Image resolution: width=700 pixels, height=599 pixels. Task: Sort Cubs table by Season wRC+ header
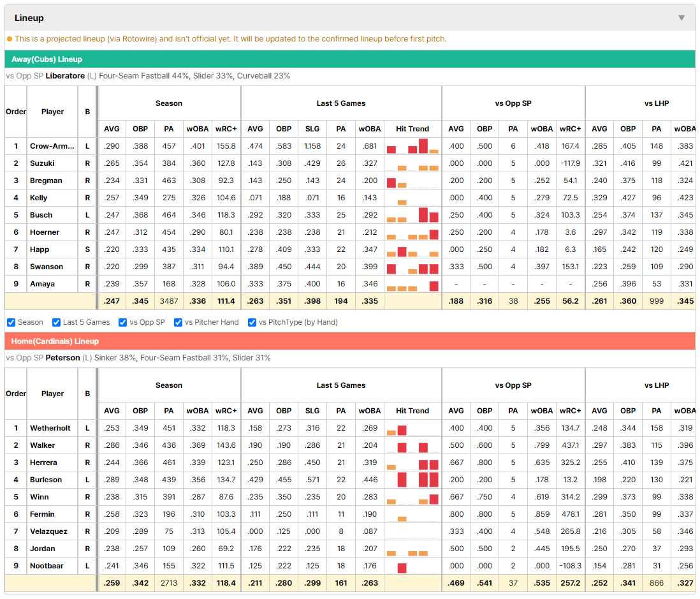click(x=226, y=129)
